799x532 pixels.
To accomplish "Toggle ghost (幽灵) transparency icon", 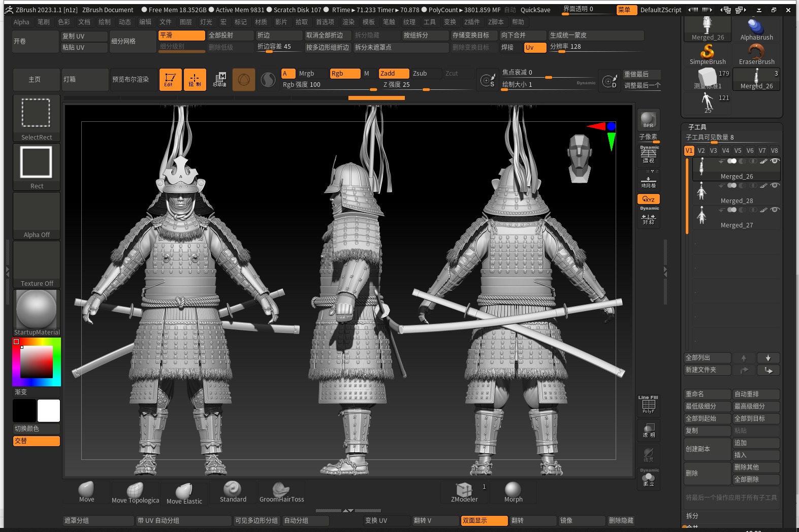I will pyautogui.click(x=649, y=454).
